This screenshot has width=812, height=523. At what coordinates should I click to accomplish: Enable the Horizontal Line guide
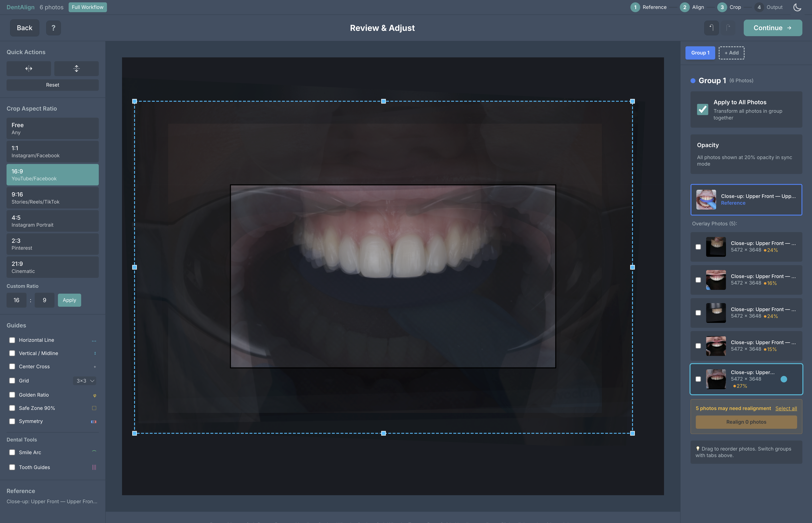click(12, 340)
